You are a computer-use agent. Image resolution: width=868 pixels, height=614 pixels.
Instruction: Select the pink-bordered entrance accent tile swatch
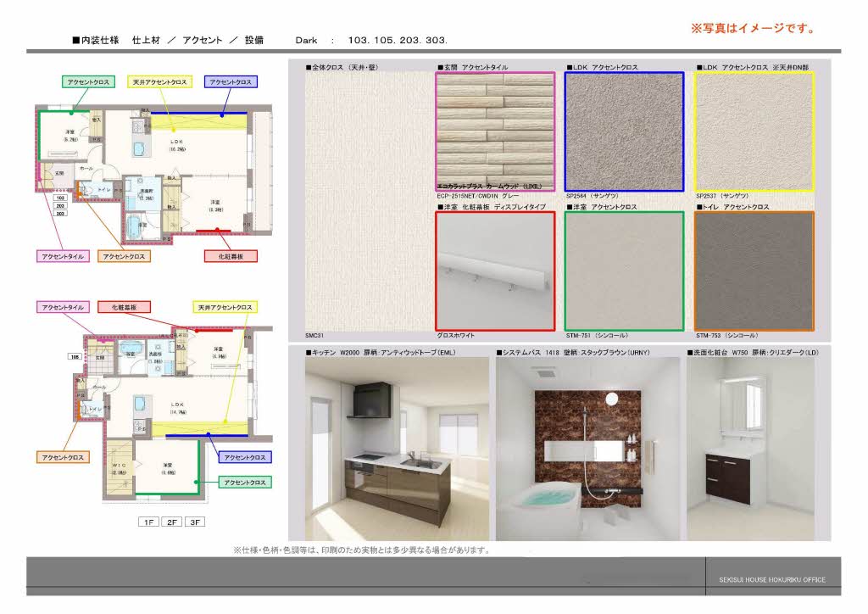(495, 131)
